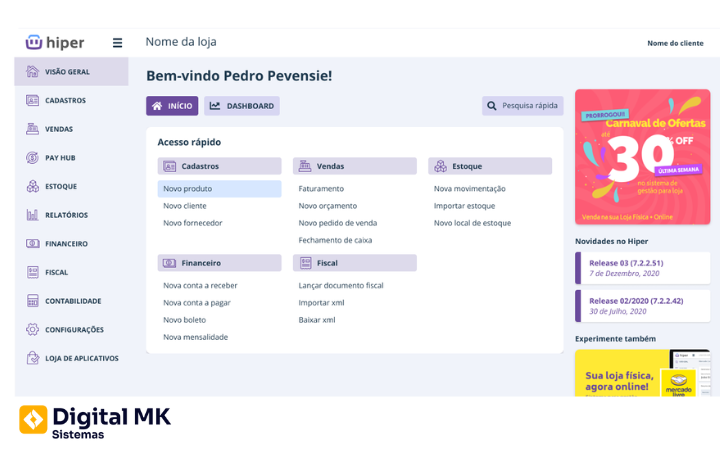The width and height of the screenshot is (720, 450).
Task: Click the Visão Geral store icon
Action: 32,72
